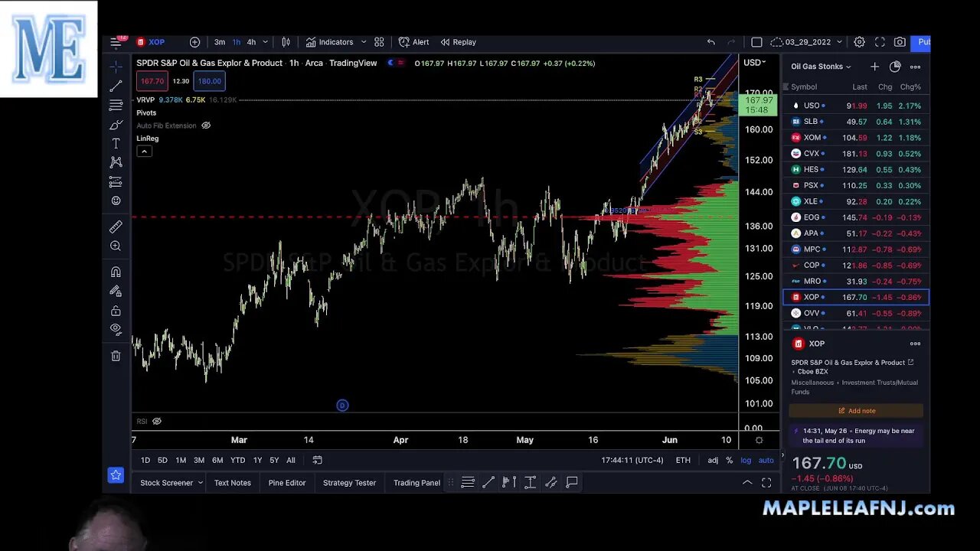Open the indicator templates grid icon
Viewport: 980px width, 551px height.
pyautogui.click(x=379, y=42)
